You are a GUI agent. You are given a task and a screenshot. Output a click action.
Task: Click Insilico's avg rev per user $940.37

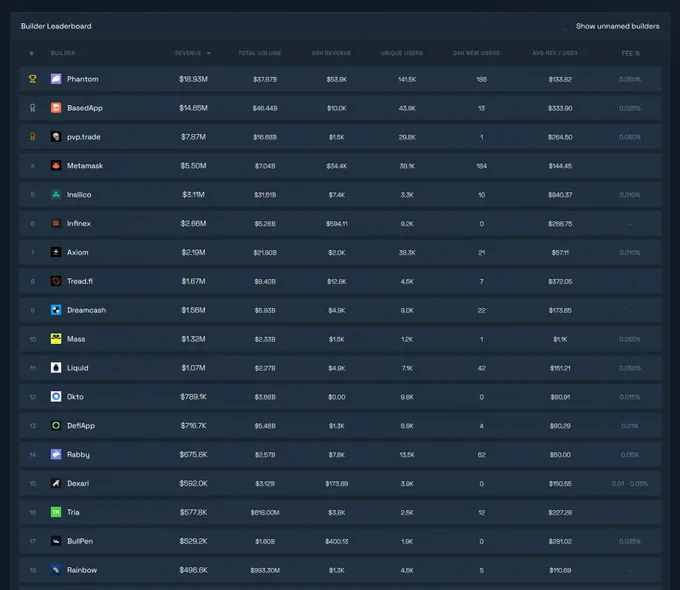560,195
